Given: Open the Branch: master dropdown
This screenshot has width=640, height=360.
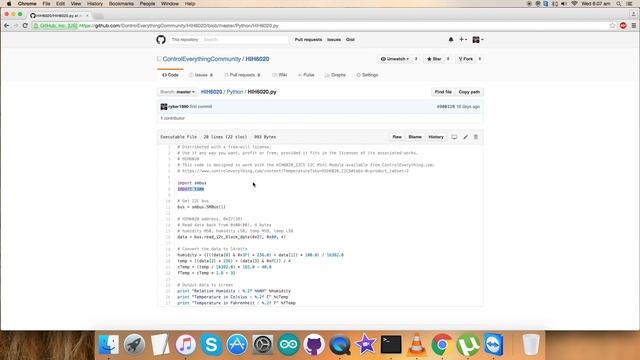Looking at the screenshot, I should click(178, 92).
